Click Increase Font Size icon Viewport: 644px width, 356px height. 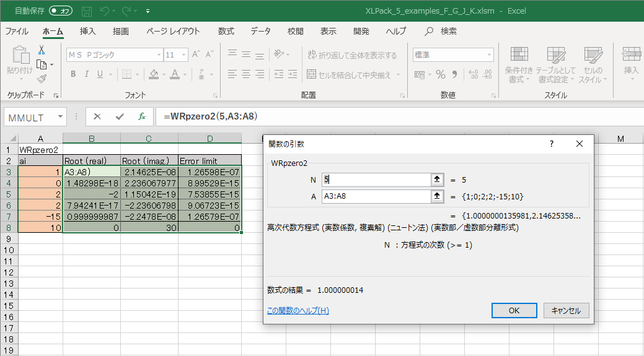[x=196, y=54]
